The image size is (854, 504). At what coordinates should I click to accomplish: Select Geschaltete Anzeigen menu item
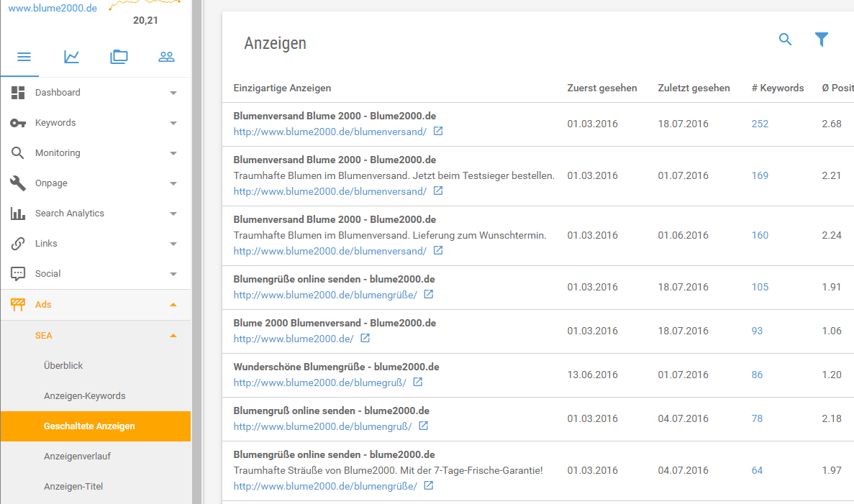tap(96, 426)
